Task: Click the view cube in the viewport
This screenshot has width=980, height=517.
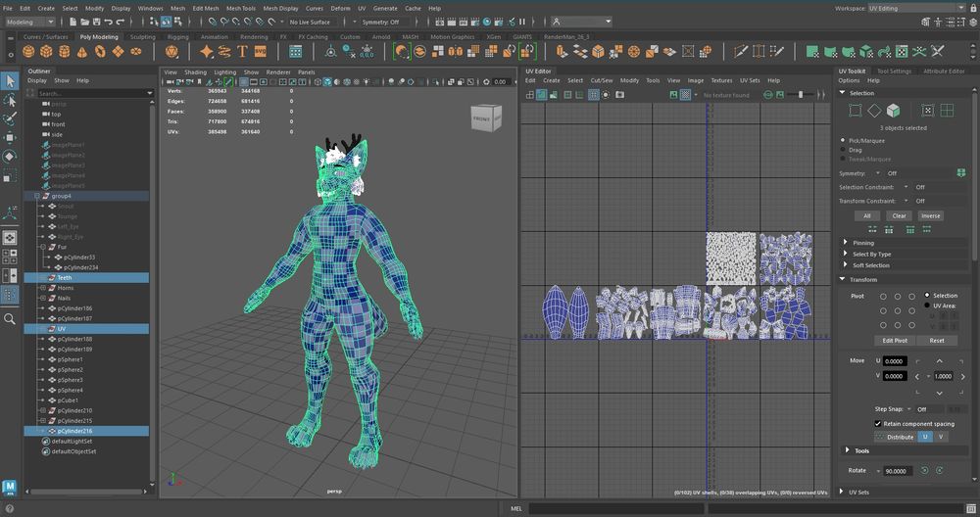Action: click(x=486, y=118)
